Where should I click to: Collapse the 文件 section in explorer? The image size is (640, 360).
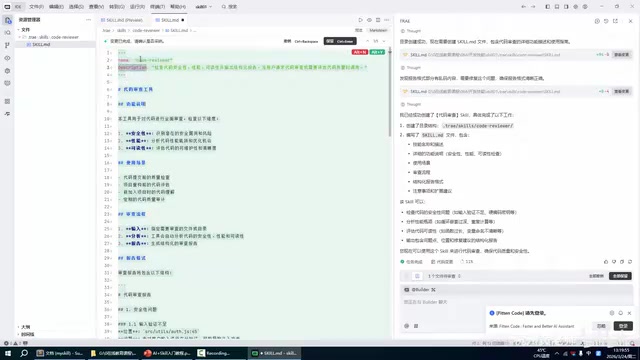[x=24, y=30]
